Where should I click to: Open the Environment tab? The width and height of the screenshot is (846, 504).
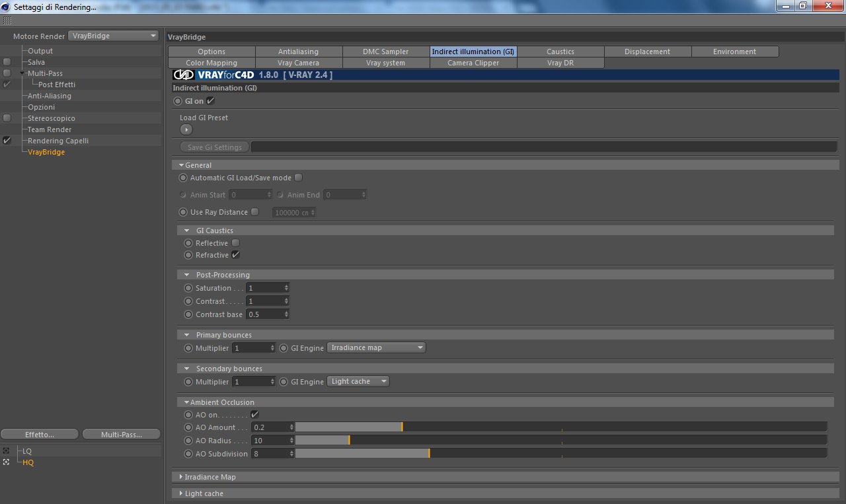(x=735, y=52)
